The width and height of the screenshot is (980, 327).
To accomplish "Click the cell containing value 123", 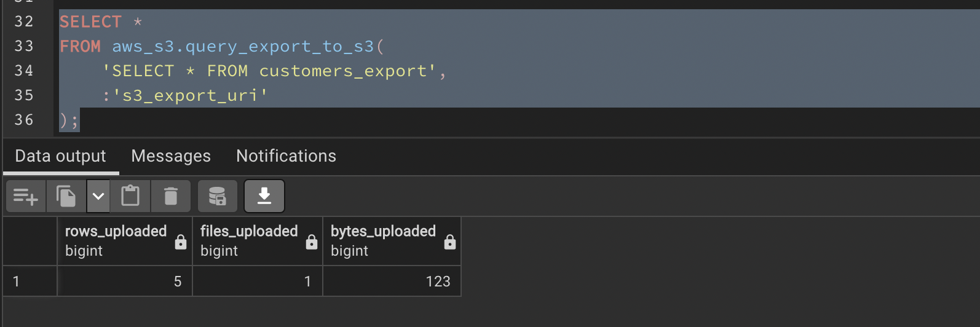I will tap(392, 282).
